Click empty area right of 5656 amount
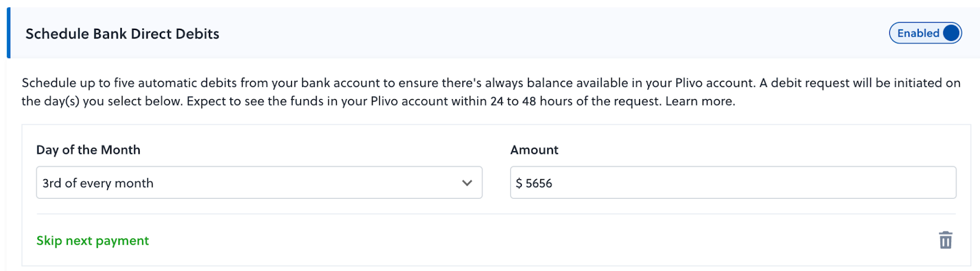The image size is (980, 271). coord(753,182)
